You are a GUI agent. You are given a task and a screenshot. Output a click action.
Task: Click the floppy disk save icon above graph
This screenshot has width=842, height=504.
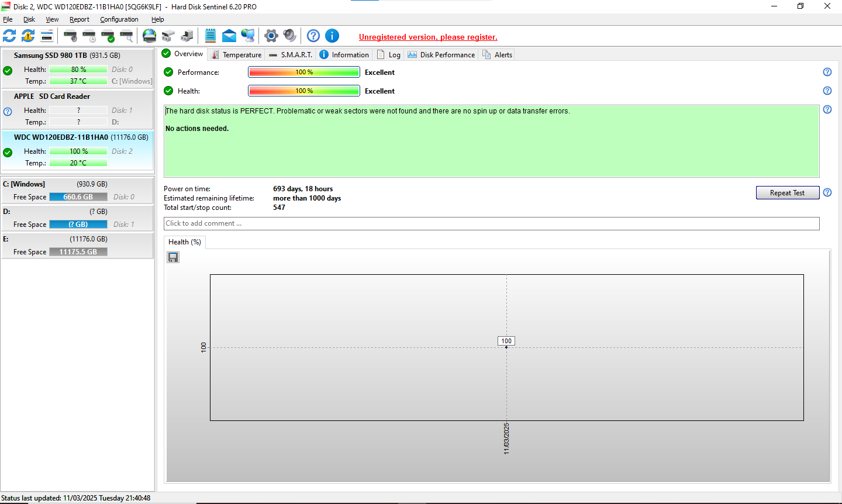point(173,257)
